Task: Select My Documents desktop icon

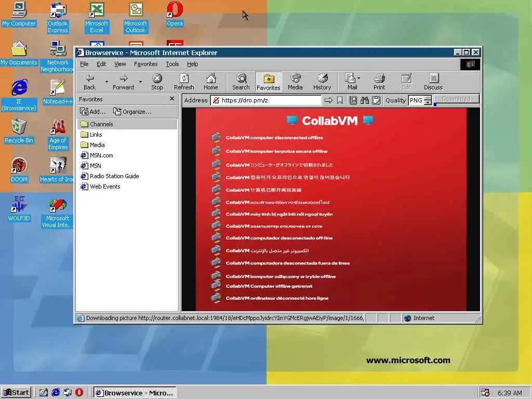Action: click(x=19, y=54)
